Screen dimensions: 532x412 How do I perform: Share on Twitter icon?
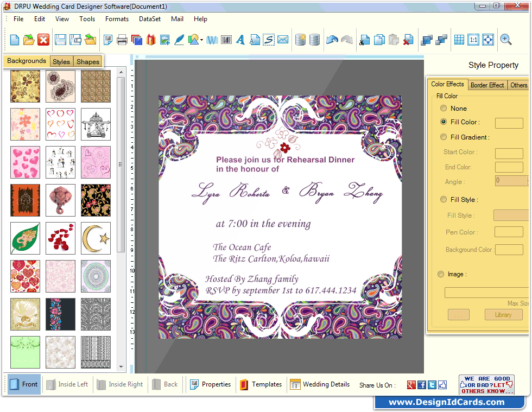pos(432,385)
